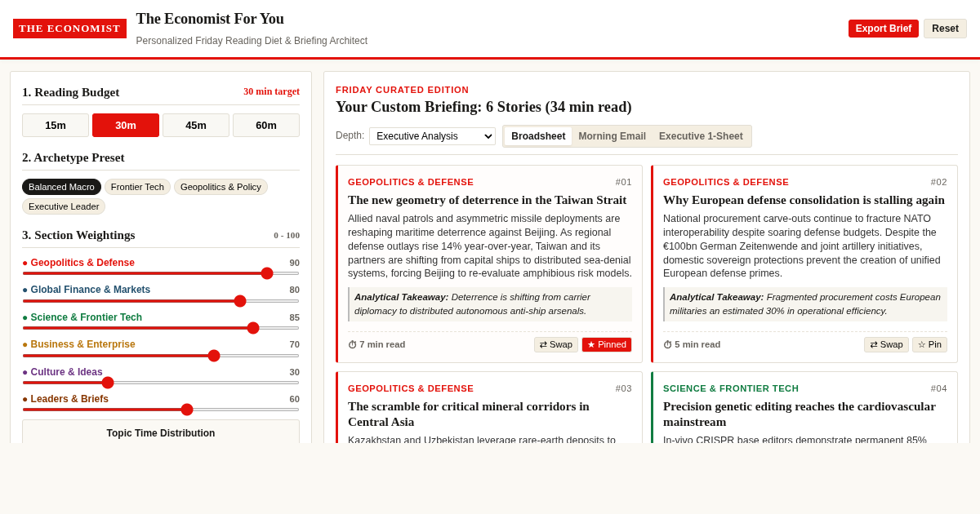980x514 pixels.
Task: Choose the Geopolitics & Policy preset
Action: (x=220, y=187)
